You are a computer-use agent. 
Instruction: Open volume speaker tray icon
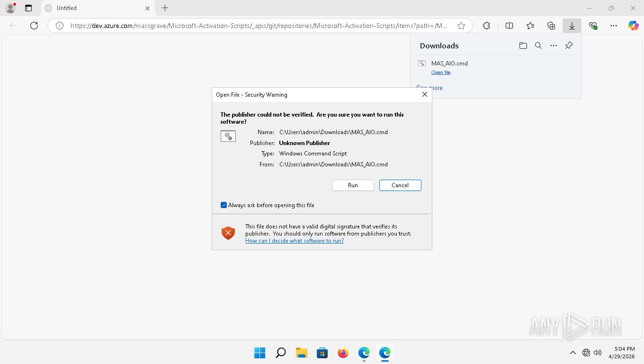click(598, 353)
